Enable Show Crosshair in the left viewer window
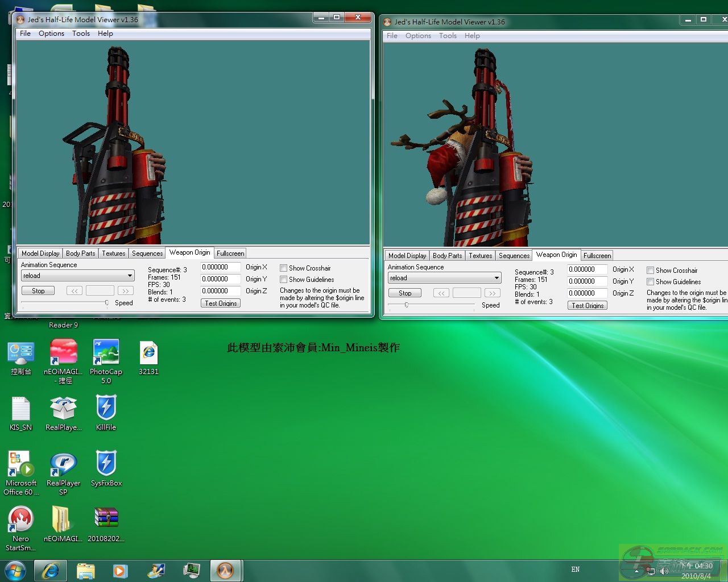Screen dimensions: 728x582 click(x=283, y=268)
